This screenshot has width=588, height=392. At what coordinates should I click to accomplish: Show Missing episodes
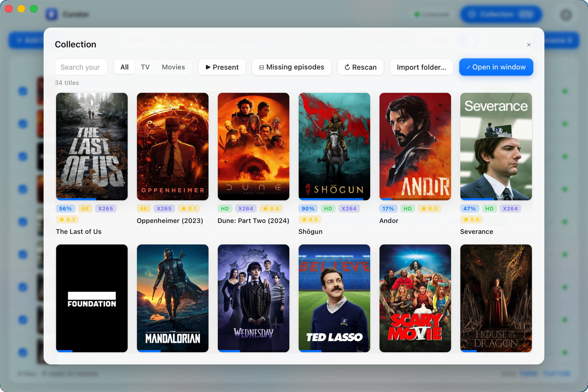pyautogui.click(x=292, y=67)
